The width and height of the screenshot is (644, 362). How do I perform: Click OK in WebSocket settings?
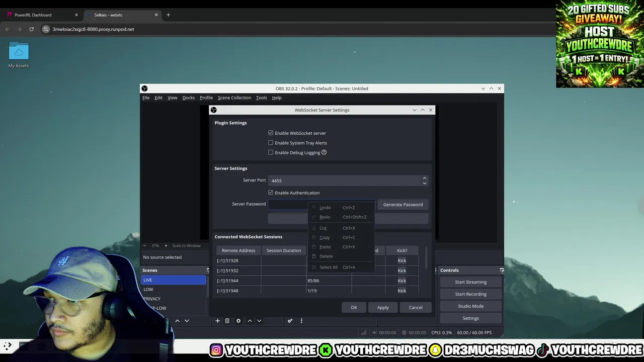[x=354, y=307]
